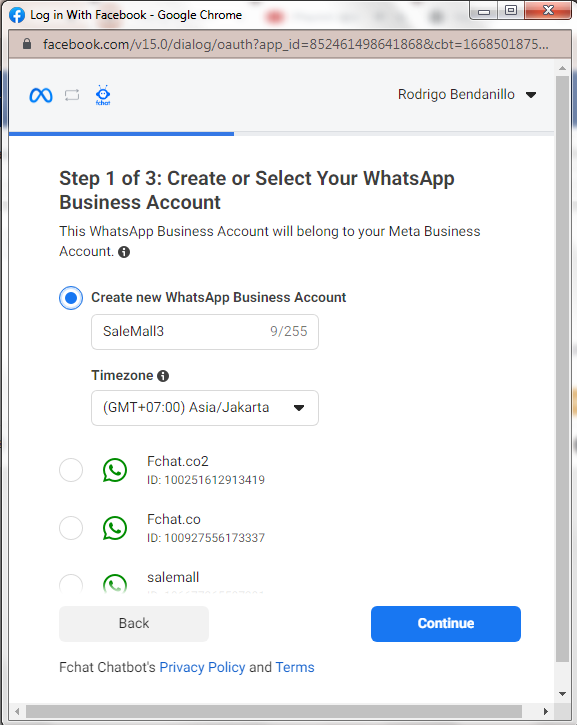Image resolution: width=577 pixels, height=725 pixels.
Task: Go back using the Back button
Action: (x=134, y=624)
